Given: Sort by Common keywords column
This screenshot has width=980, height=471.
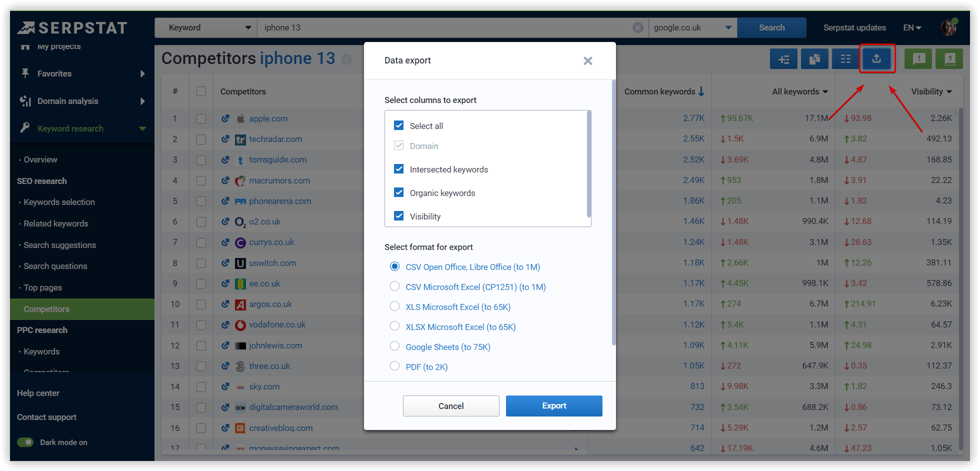Looking at the screenshot, I should 664,91.
